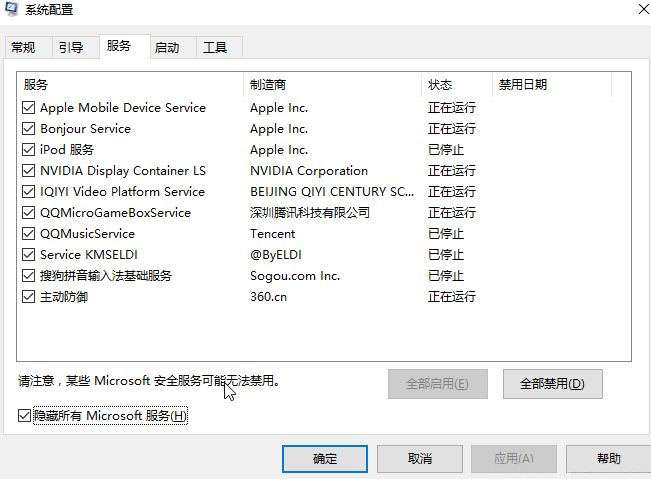
Task: Switch to the 常规 tab
Action: click(x=23, y=47)
